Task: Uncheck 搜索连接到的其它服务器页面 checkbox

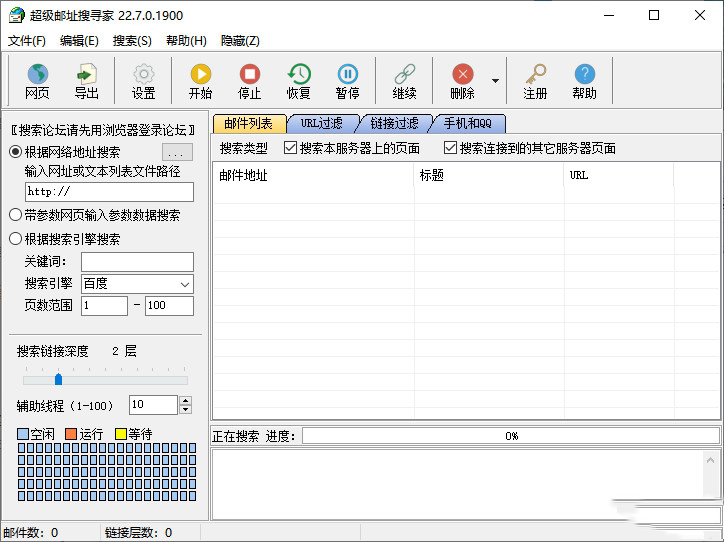Action: 451,148
